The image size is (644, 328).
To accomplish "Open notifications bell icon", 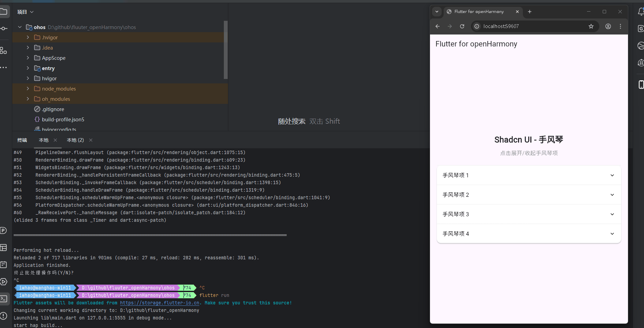I will tap(641, 12).
